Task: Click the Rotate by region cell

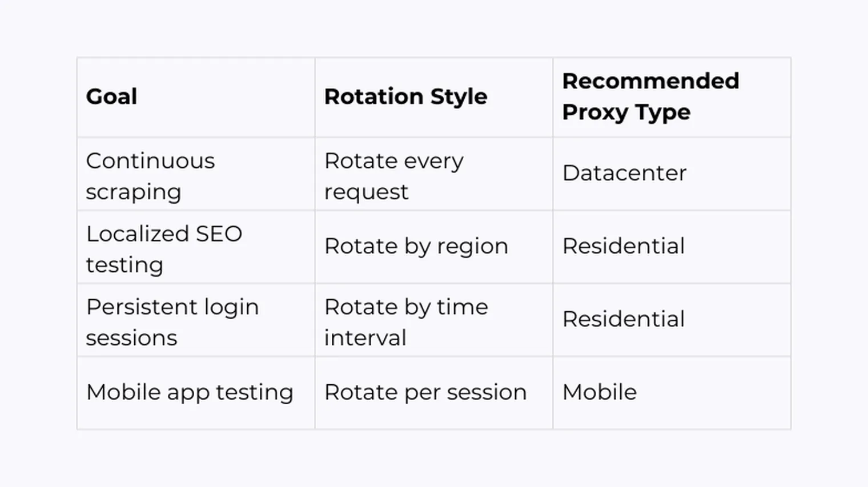Action: tap(433, 247)
